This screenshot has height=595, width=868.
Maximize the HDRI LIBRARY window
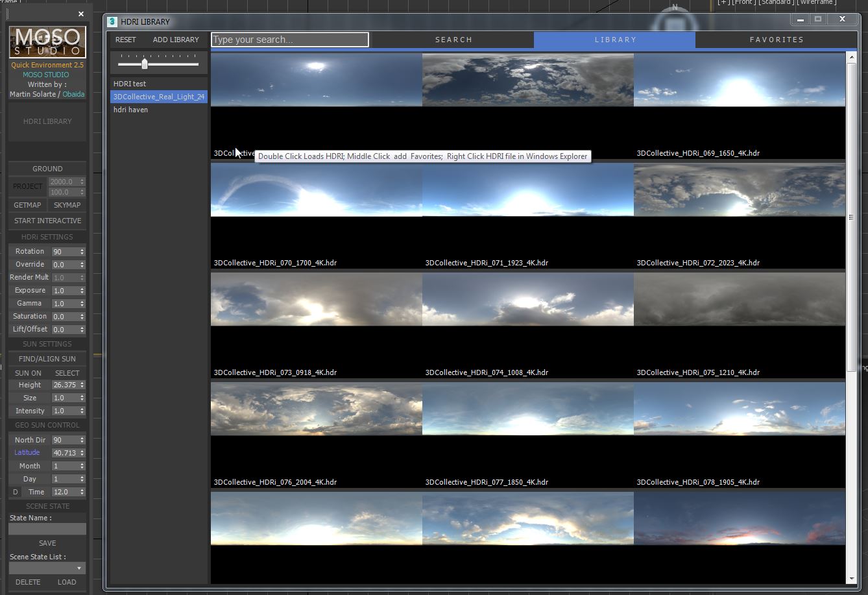click(818, 19)
